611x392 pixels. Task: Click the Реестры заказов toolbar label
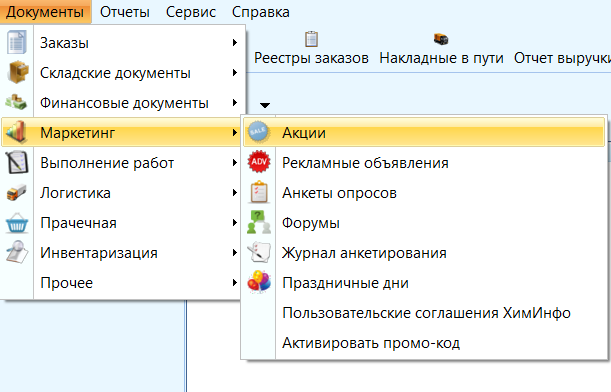[311, 58]
